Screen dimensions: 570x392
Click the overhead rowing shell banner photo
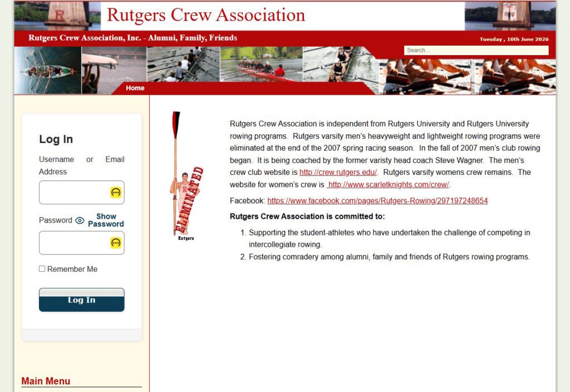pyautogui.click(x=48, y=70)
